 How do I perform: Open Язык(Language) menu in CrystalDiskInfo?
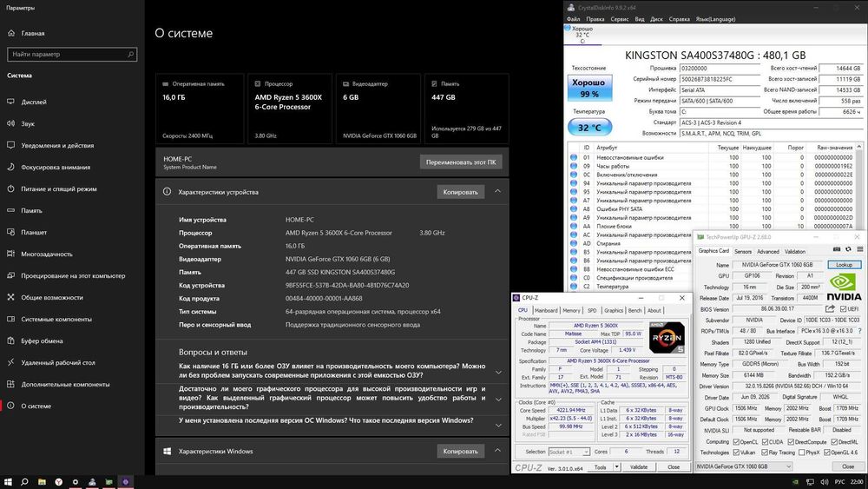tap(715, 19)
